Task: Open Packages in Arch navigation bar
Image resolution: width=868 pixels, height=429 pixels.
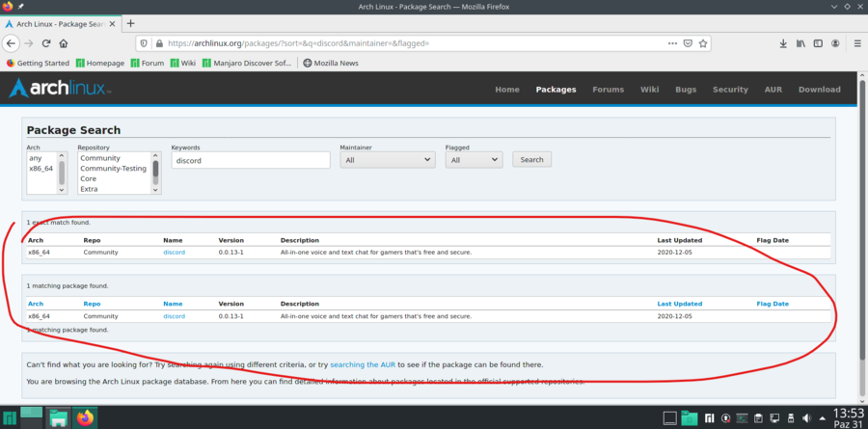Action: point(556,89)
